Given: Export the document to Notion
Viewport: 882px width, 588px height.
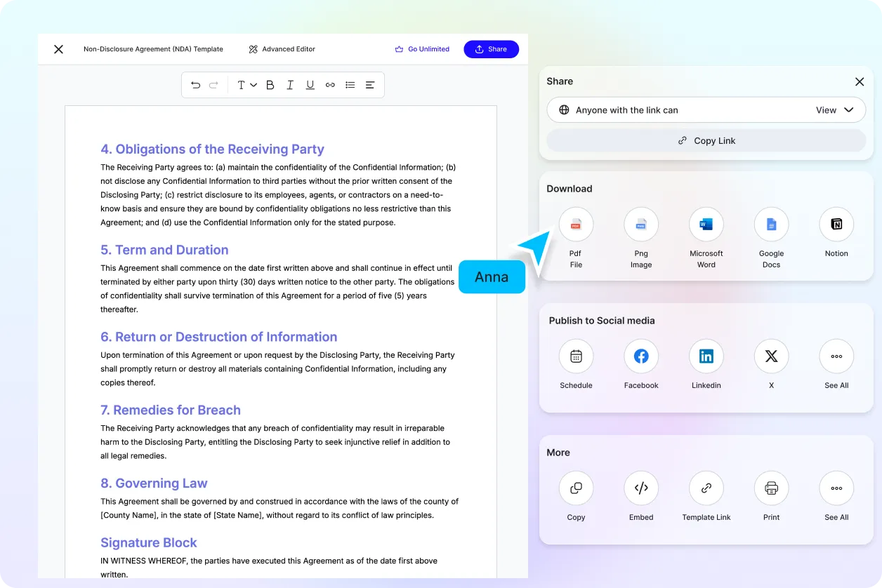Looking at the screenshot, I should click(836, 224).
